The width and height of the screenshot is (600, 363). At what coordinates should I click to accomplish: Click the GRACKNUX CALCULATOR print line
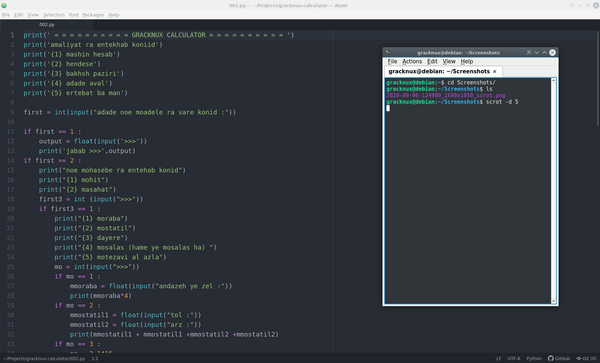[159, 35]
